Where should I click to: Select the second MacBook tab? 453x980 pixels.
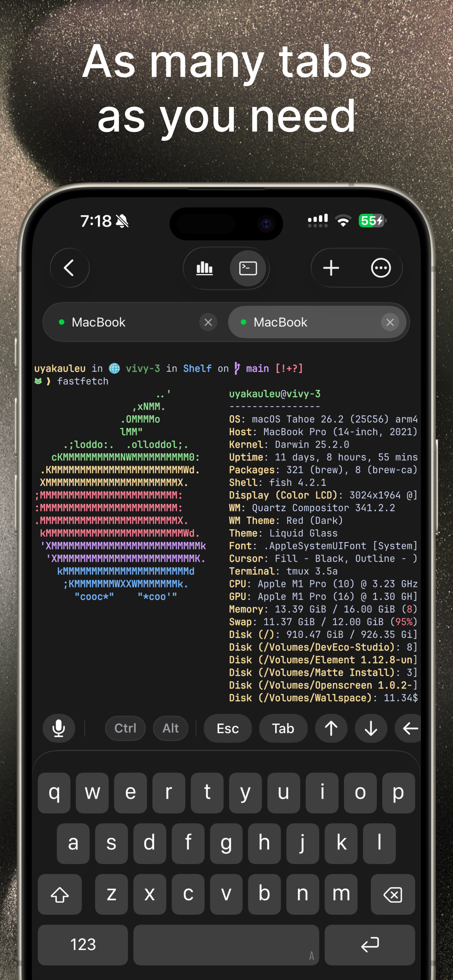[317, 322]
